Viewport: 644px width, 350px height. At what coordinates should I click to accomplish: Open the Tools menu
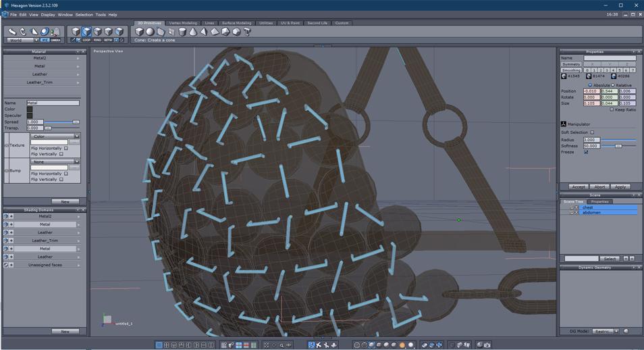pyautogui.click(x=101, y=14)
